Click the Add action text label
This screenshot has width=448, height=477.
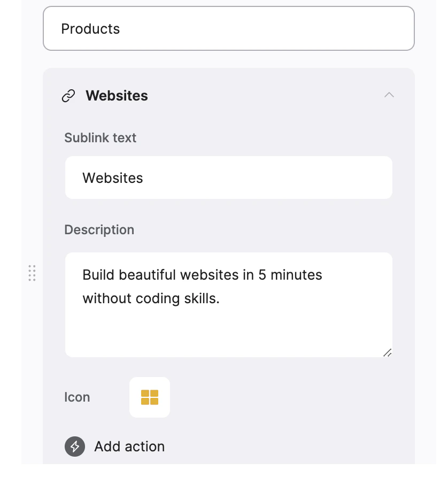(x=129, y=447)
